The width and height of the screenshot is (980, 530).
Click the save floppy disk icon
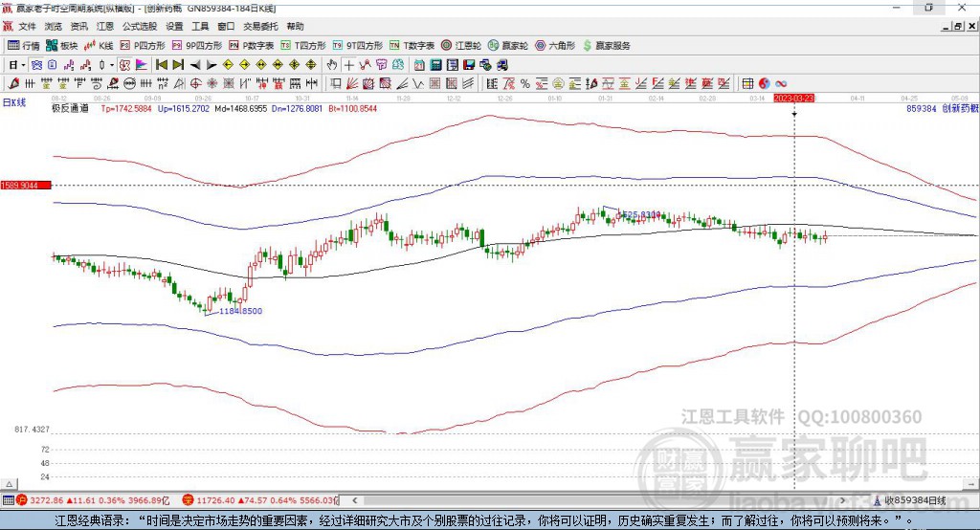(x=469, y=65)
